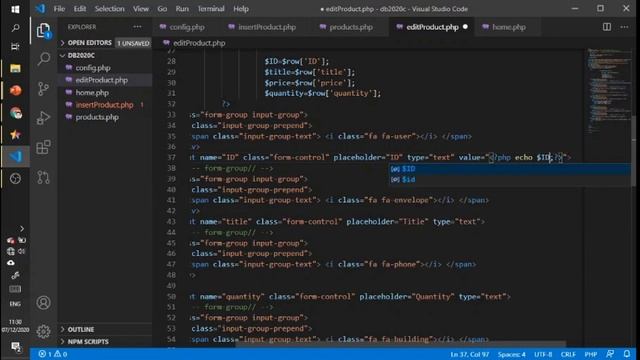Click the Windows Start button
This screenshot has height=360, width=640.
15,9
